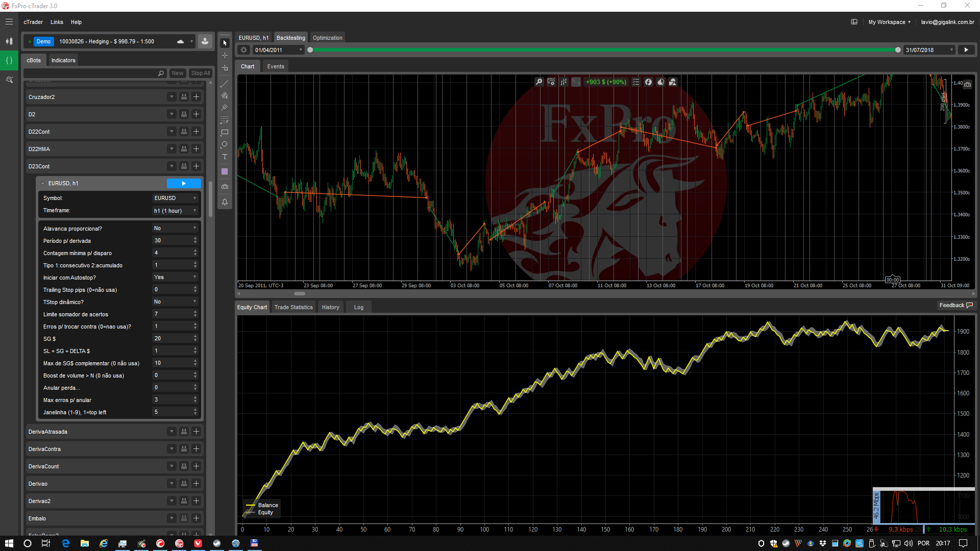Toggle the EURUSD, h1 instance status indicator
Screen dimensions: 980x551
pyautogui.click(x=43, y=183)
